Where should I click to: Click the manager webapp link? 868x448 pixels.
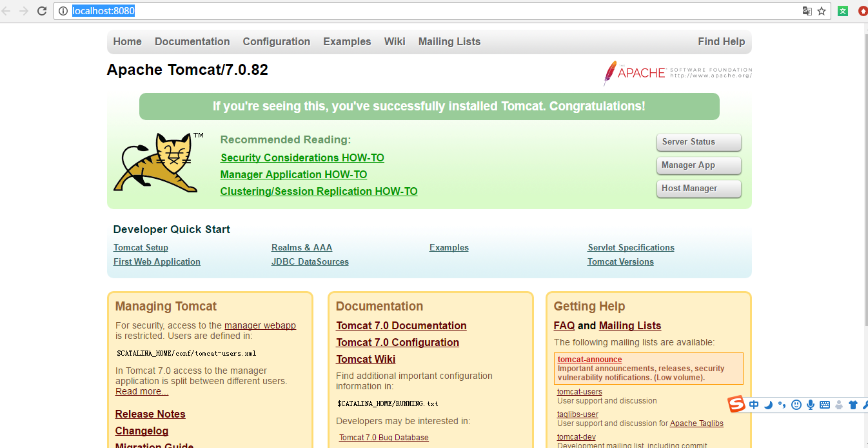tap(260, 325)
